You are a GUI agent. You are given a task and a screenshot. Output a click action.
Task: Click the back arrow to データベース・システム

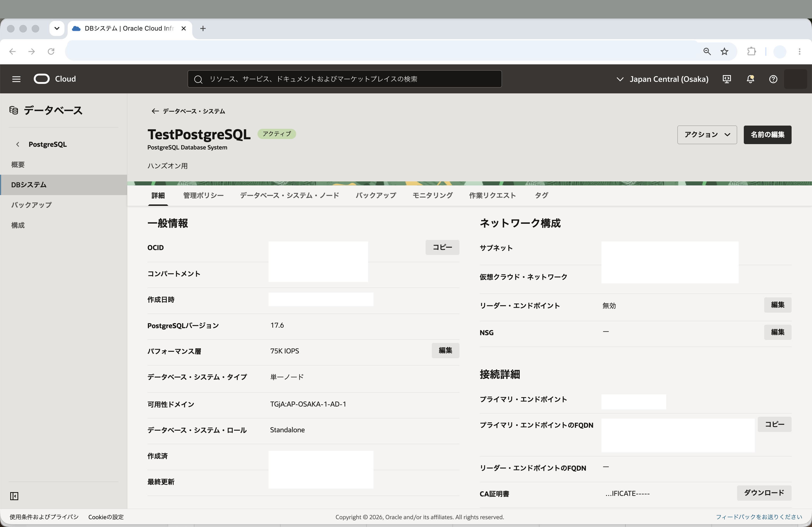pos(155,111)
